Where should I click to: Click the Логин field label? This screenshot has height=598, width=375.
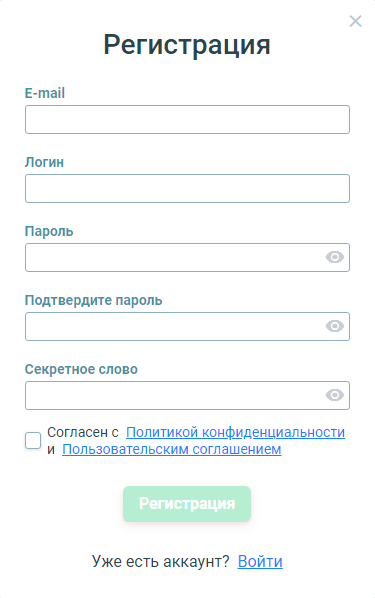pyautogui.click(x=44, y=162)
